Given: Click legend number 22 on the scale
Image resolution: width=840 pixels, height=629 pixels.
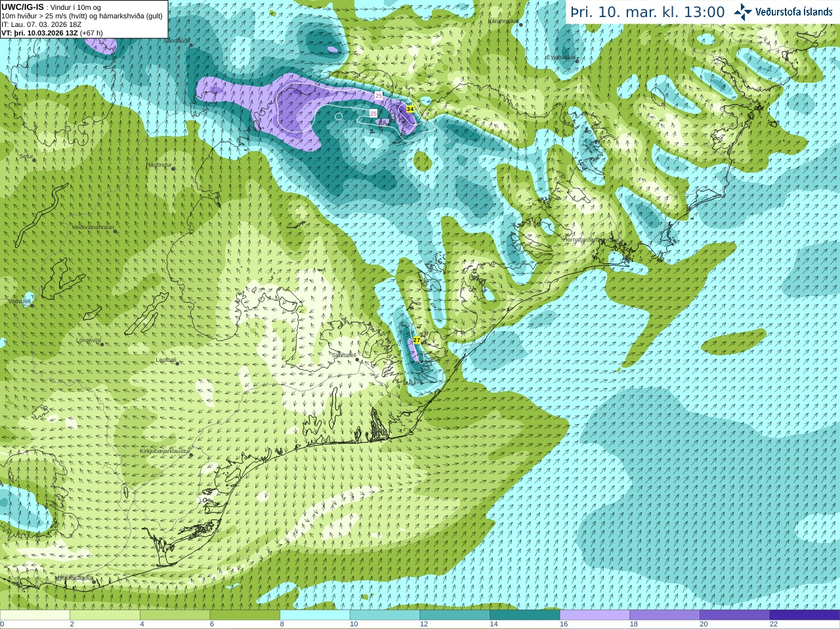Looking at the screenshot, I should point(774,624).
